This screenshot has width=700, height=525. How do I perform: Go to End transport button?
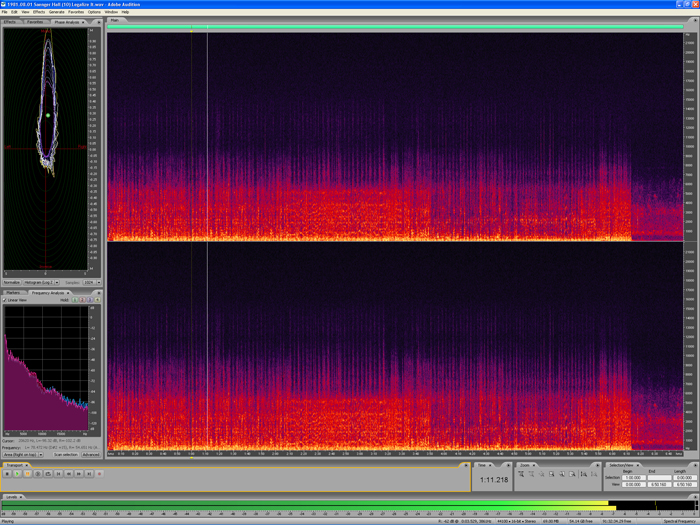click(89, 474)
